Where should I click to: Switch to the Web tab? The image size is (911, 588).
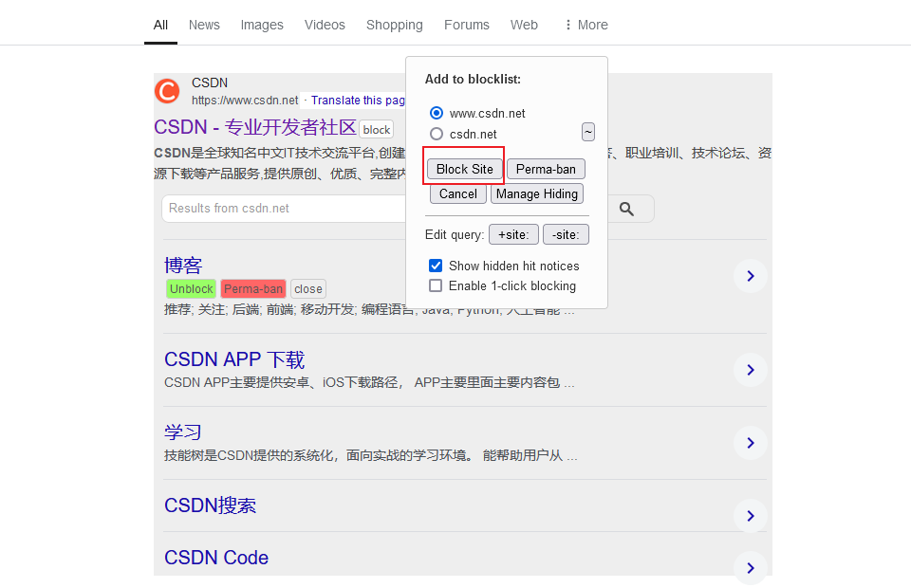[x=524, y=25]
